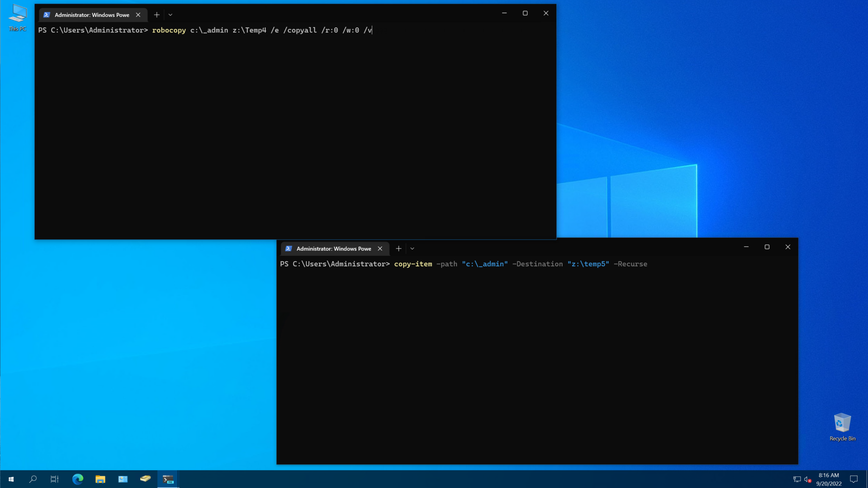Open taskbar search
This screenshot has width=868, height=488.
click(x=33, y=479)
